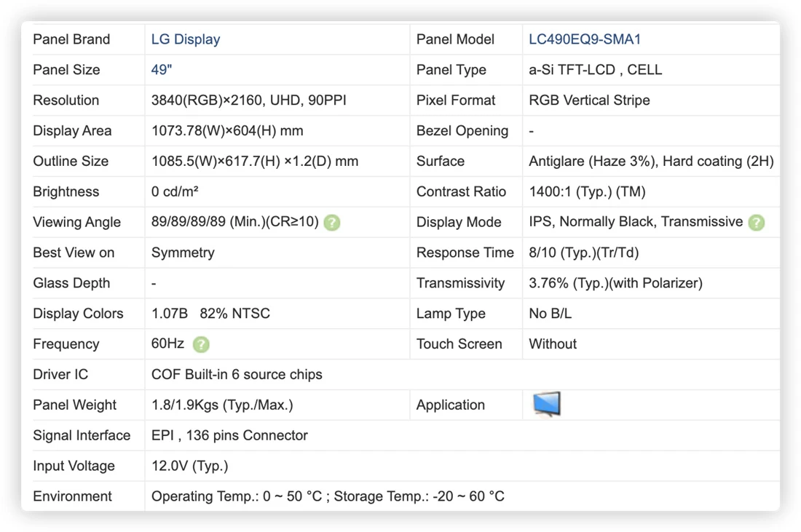
Task: Select the resolution value 3840(RGB)×2160, UHD, 90PPI
Action: click(x=248, y=100)
